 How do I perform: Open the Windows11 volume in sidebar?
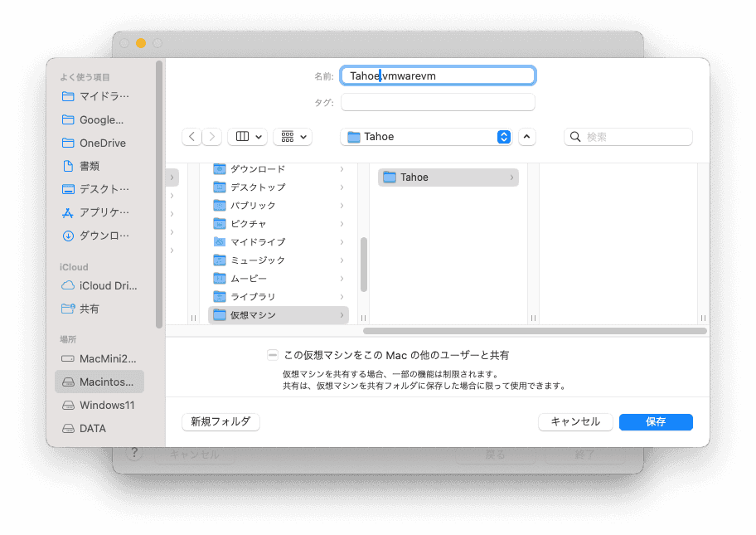coord(106,406)
